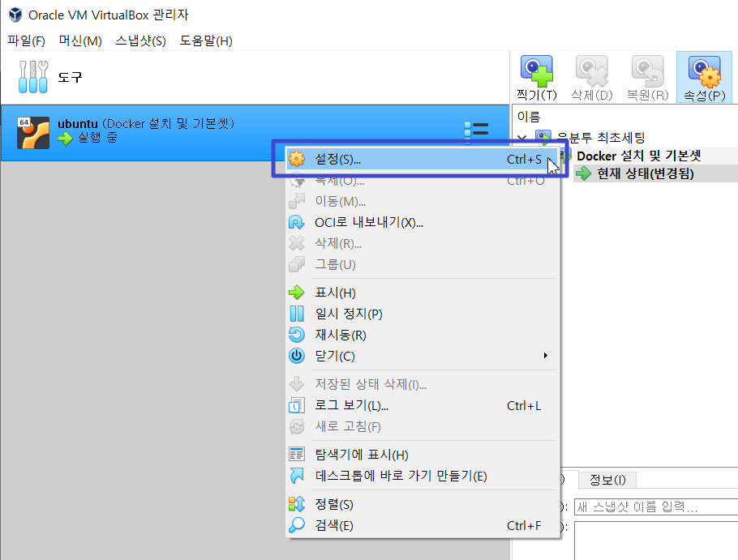Open the ubuntu VM list menu button
Screen dimensions: 738x560
tap(476, 130)
